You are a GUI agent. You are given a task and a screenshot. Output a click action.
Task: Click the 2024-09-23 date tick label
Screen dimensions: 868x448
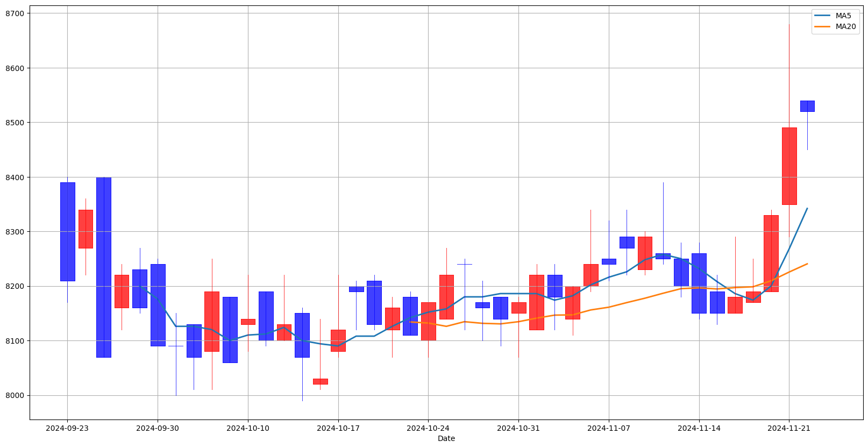click(67, 428)
